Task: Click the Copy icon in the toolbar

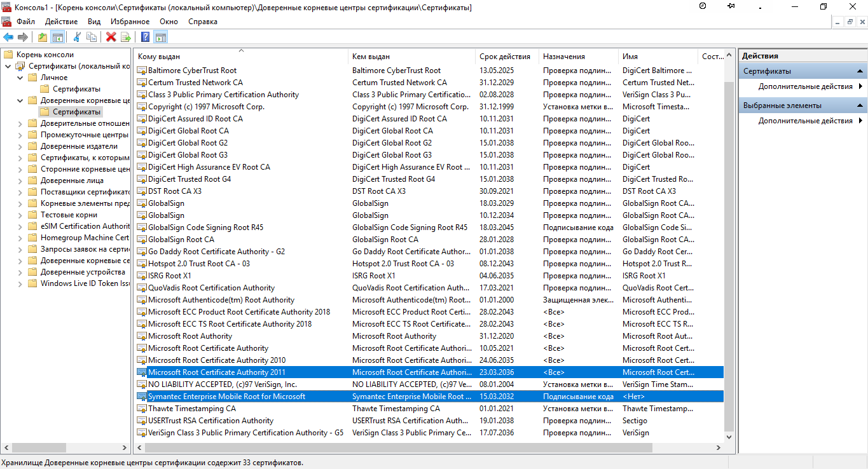Action: [x=92, y=36]
